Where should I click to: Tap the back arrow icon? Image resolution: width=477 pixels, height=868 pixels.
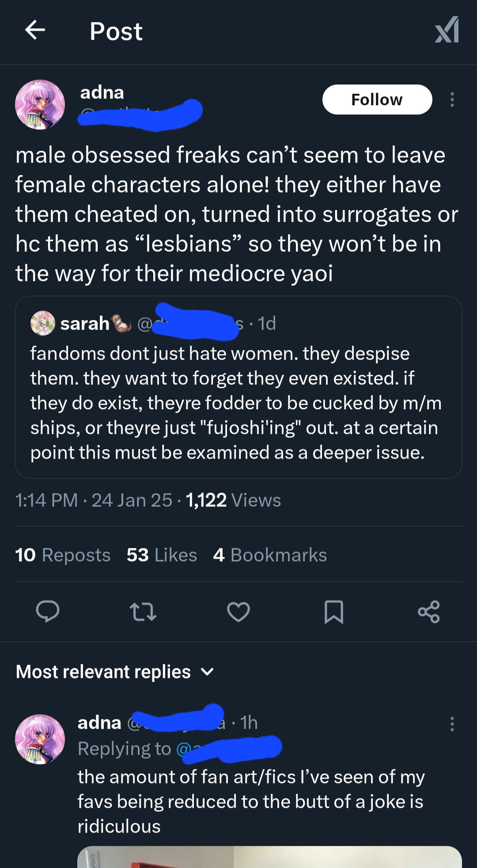click(x=35, y=30)
